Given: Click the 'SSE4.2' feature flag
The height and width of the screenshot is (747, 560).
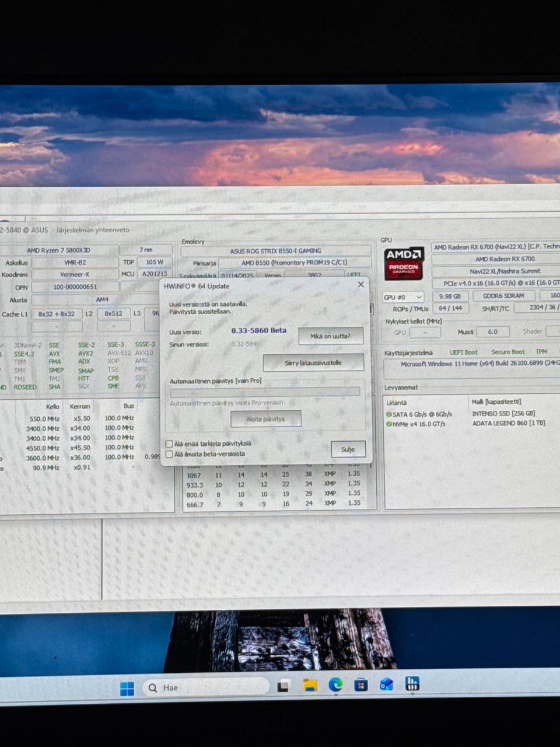Looking at the screenshot, I should [24, 354].
